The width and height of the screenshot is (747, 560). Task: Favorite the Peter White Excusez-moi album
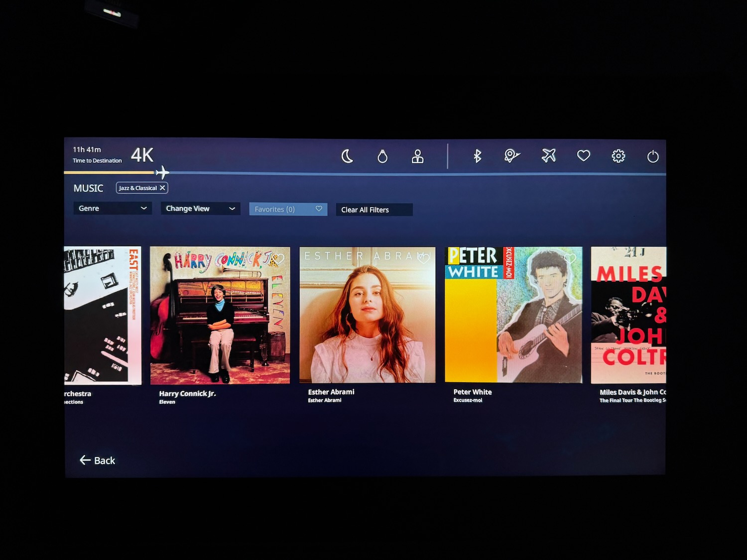click(x=569, y=259)
